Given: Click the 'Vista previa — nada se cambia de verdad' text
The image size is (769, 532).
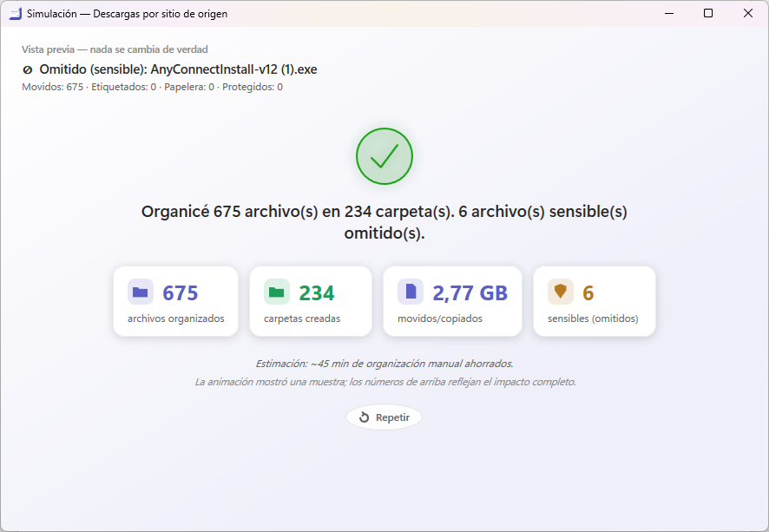Looking at the screenshot, I should click(x=115, y=49).
